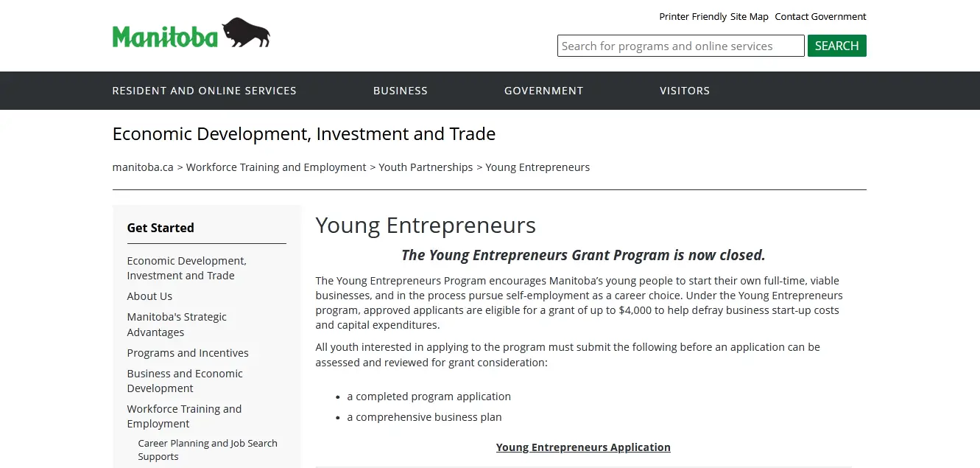Select the Business navigation menu
980x468 pixels.
(x=400, y=91)
